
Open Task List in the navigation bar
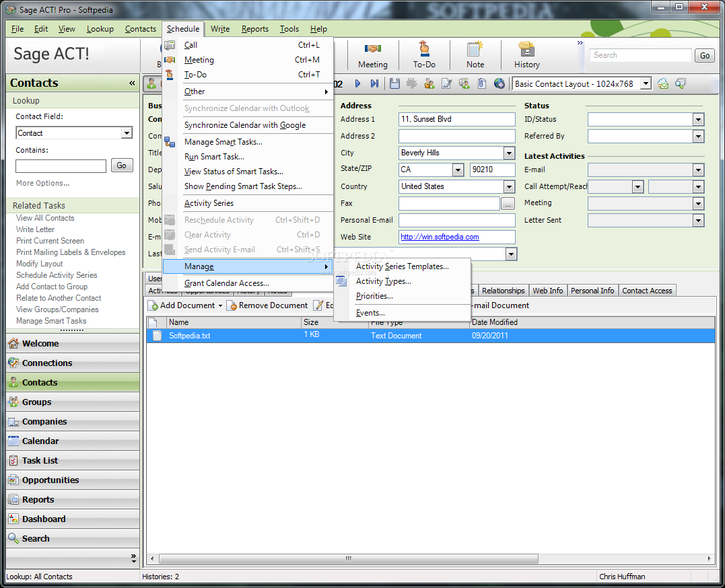[x=73, y=460]
